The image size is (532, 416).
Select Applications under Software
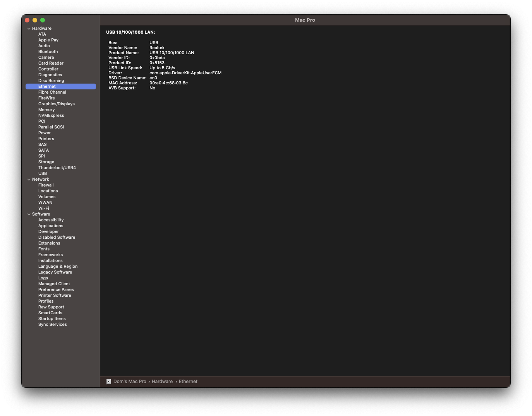pos(51,226)
